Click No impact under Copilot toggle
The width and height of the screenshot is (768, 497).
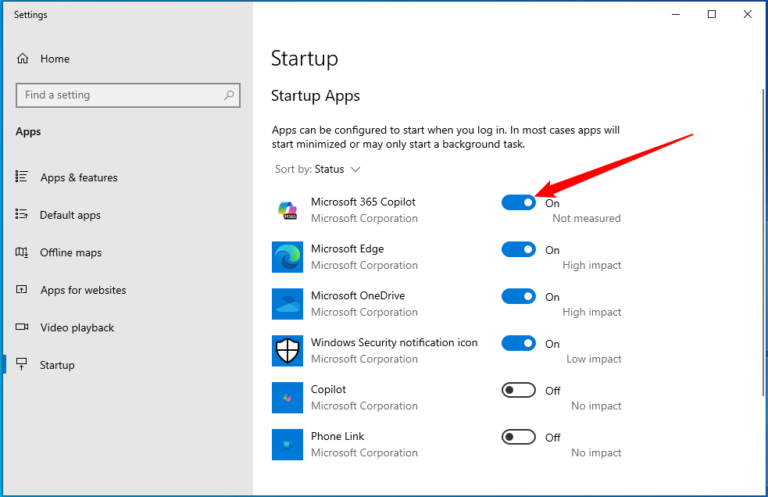tap(597, 406)
